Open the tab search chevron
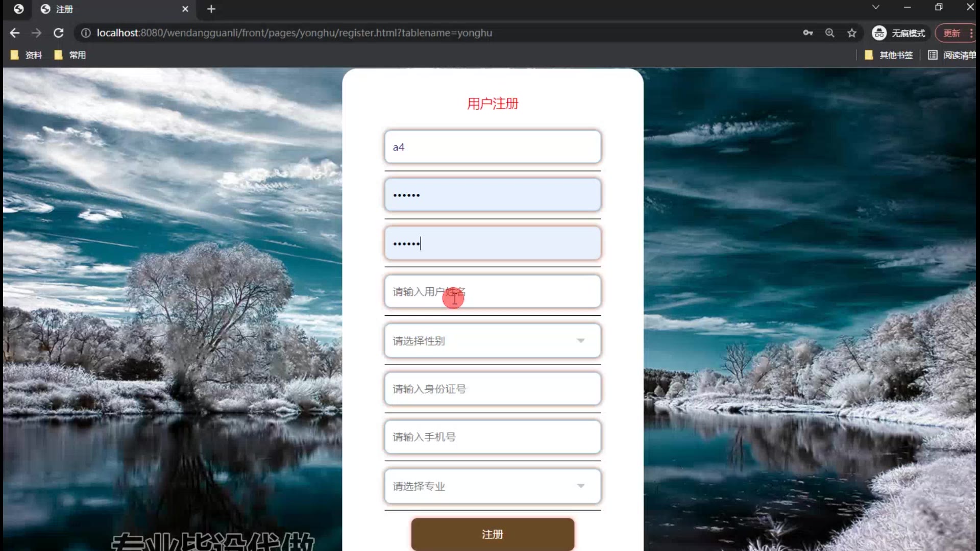The width and height of the screenshot is (980, 551). coord(875,7)
